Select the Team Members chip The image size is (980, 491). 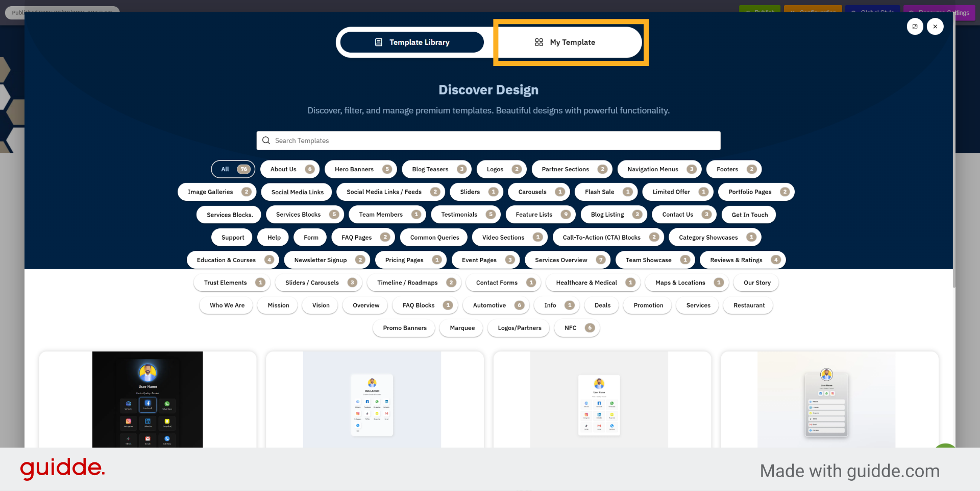point(387,215)
